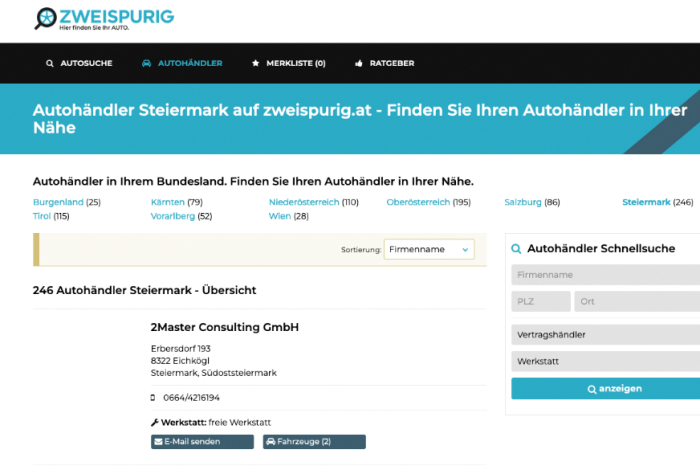Viewport: 700px width, 466px height.
Task: Open the Werkstatt filter dropdown
Action: [605, 362]
